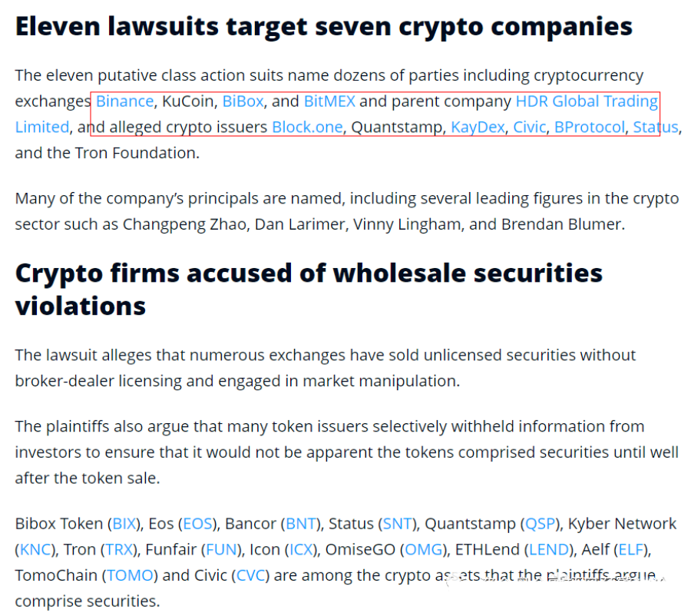691x616 pixels.
Task: Follow the LEND ticker link
Action: [x=549, y=550]
